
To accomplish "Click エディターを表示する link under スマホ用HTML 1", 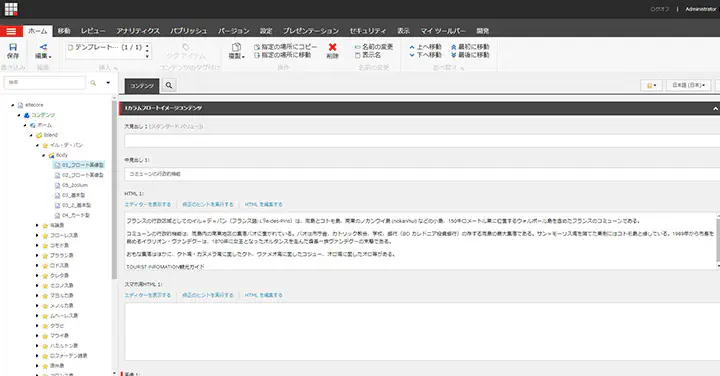I will click(x=147, y=295).
